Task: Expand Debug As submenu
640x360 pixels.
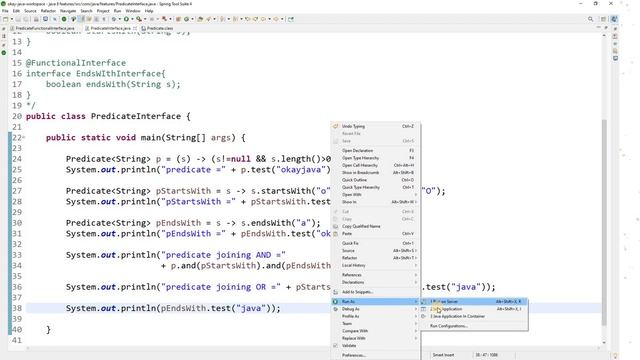Action: click(x=375, y=309)
